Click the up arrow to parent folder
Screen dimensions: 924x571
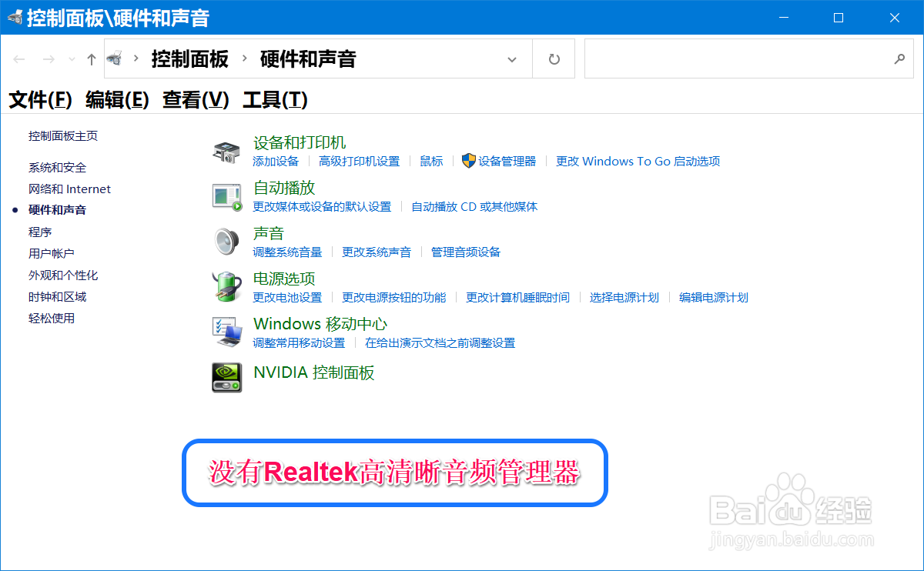pos(92,59)
